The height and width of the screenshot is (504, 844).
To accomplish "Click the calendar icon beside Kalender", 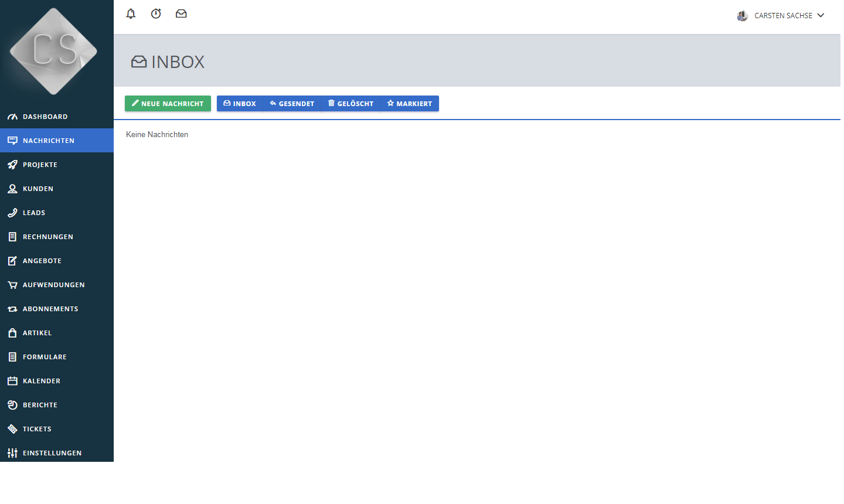I will tap(12, 381).
